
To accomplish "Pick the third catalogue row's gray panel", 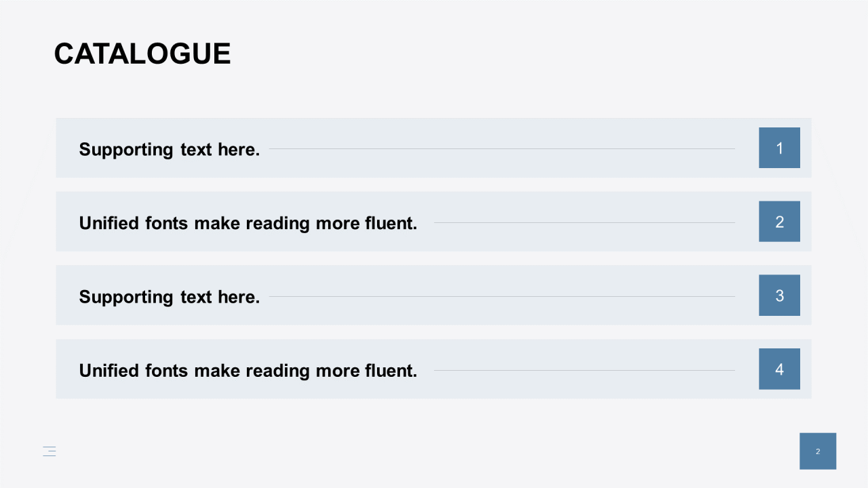I will pos(433,296).
